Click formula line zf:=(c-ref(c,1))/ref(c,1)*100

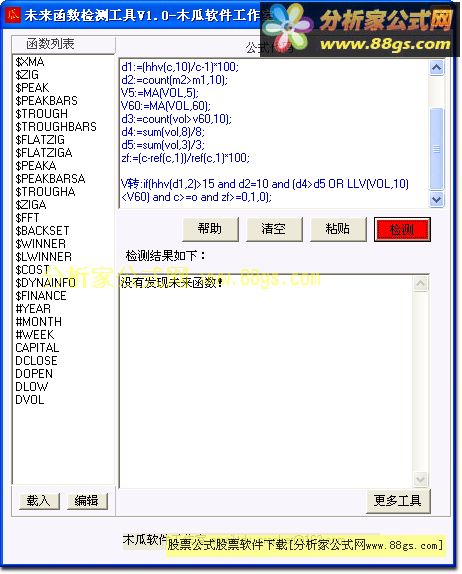tap(185, 158)
